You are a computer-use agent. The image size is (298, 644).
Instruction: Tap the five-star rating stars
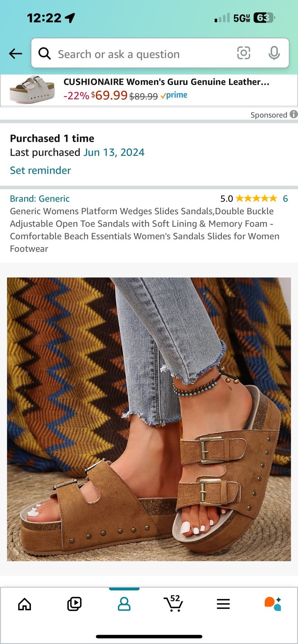pos(256,198)
